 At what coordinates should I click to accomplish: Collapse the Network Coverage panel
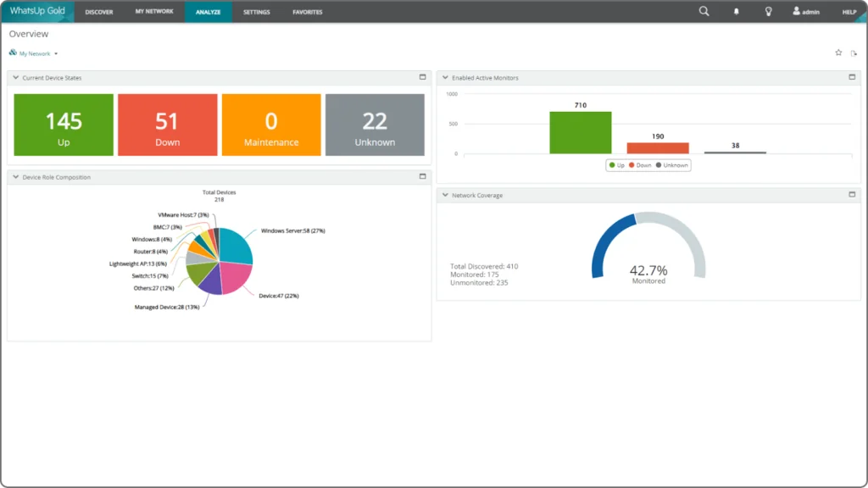click(x=445, y=196)
